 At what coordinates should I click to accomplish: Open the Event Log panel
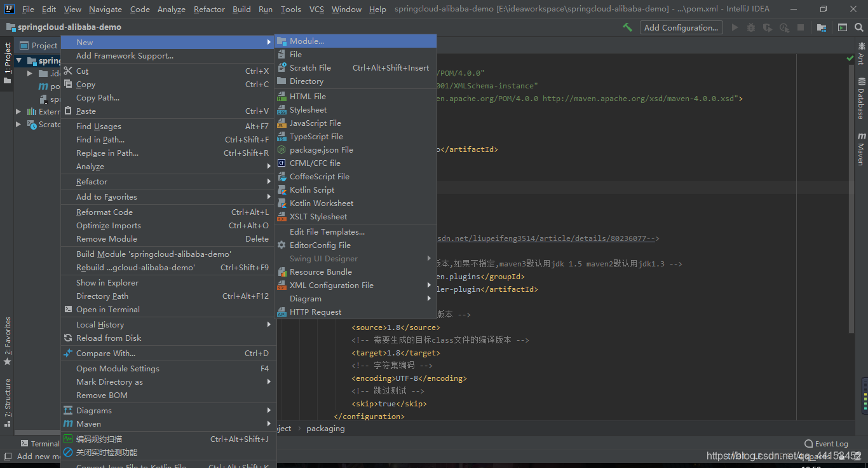pyautogui.click(x=826, y=443)
